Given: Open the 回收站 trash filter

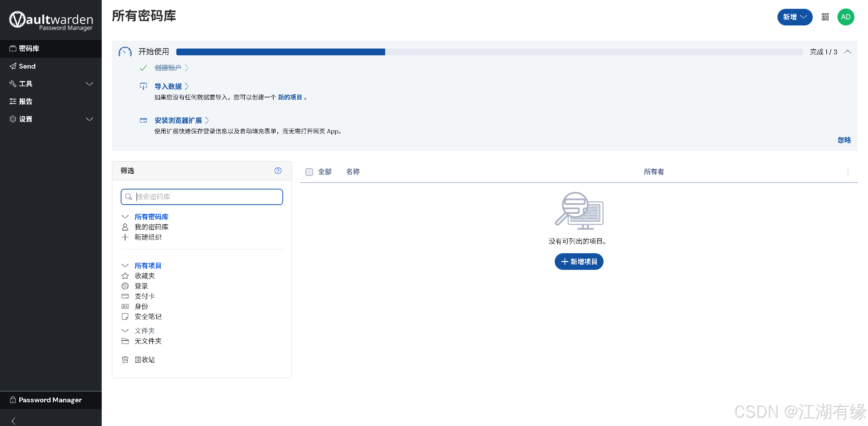Looking at the screenshot, I should pyautogui.click(x=144, y=359).
